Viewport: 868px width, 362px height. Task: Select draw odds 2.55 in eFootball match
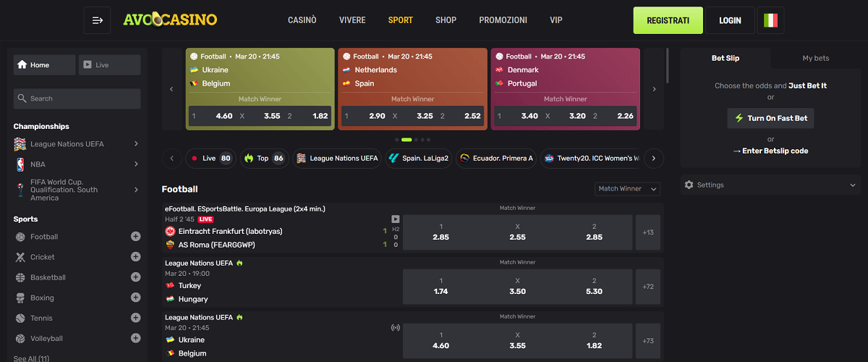tap(517, 232)
